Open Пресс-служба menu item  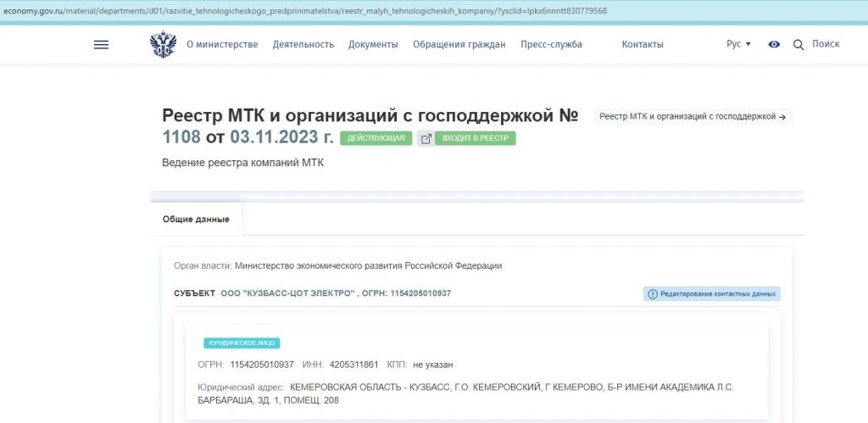(x=551, y=45)
